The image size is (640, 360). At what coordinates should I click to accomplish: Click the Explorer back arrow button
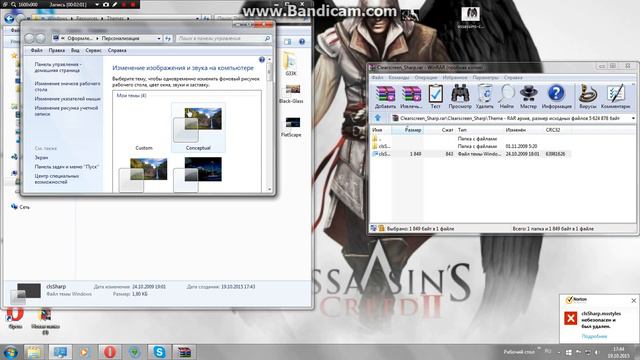pyautogui.click(x=9, y=18)
